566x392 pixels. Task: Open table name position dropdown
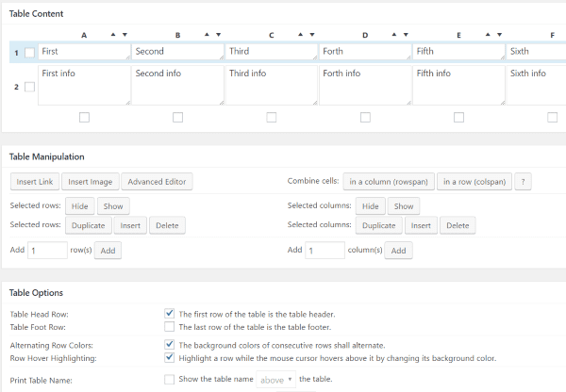277,379
